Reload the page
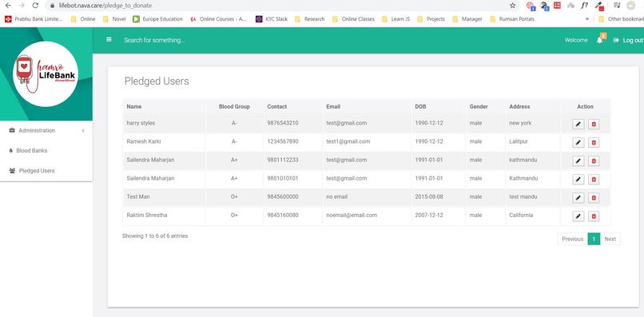644x317 pixels. 36,6
